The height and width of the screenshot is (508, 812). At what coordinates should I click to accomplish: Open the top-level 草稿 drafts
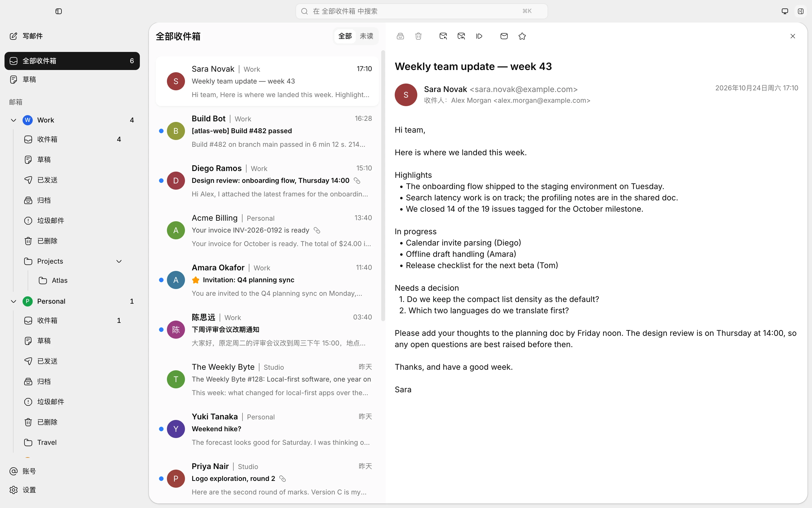tap(72, 80)
